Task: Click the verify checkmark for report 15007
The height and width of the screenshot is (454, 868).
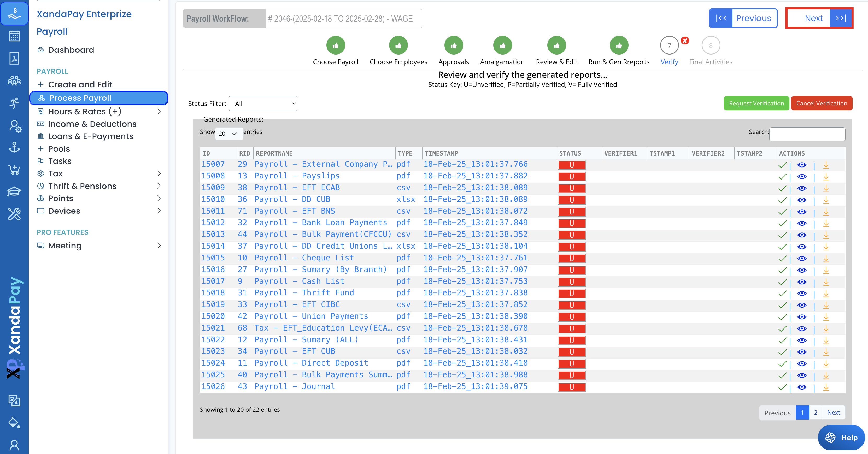Action: click(x=782, y=165)
